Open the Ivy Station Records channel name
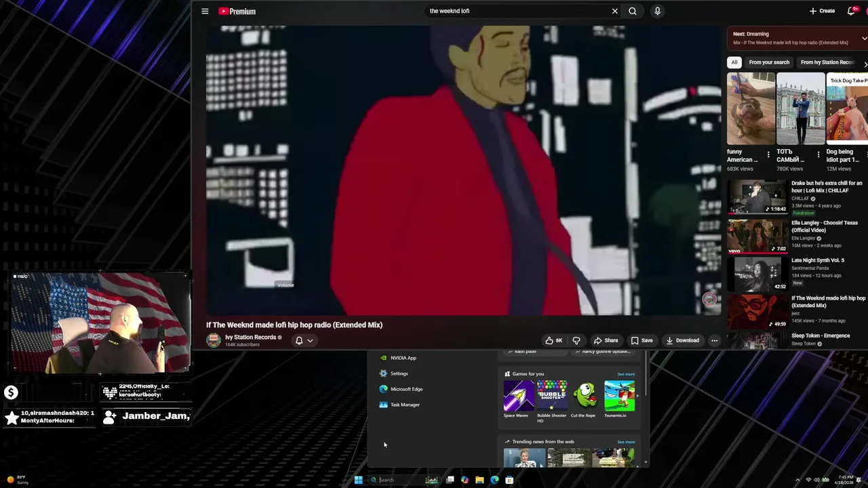 pyautogui.click(x=250, y=337)
